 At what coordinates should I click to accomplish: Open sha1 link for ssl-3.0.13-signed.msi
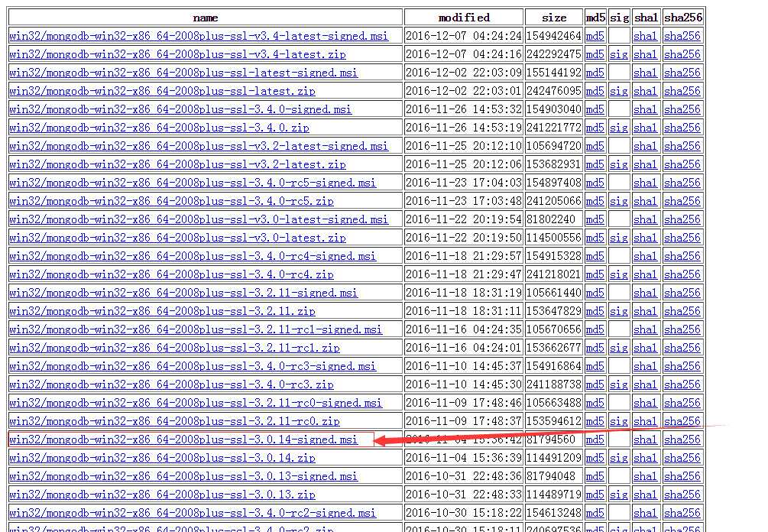[x=645, y=477]
